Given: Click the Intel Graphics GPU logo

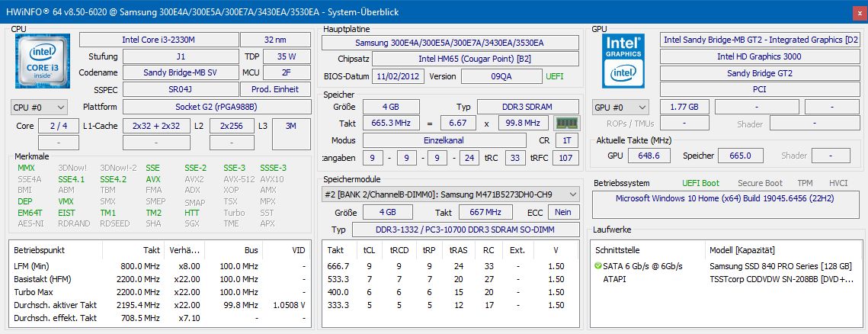Looking at the screenshot, I should click(x=623, y=61).
